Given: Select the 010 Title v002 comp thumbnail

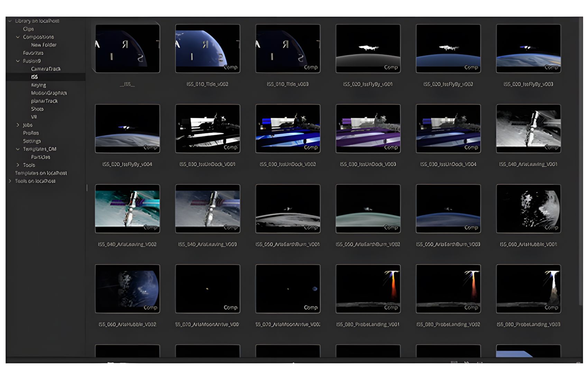Looking at the screenshot, I should tap(208, 48).
